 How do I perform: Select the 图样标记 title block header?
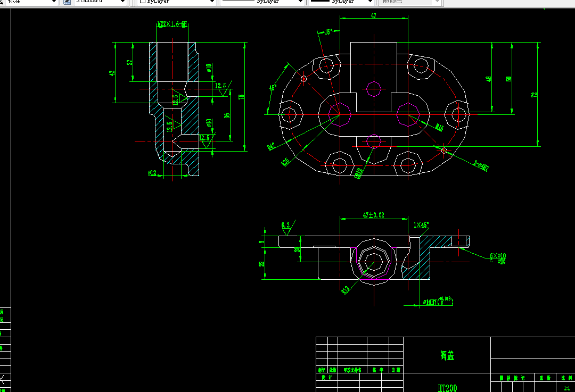(x=512, y=378)
